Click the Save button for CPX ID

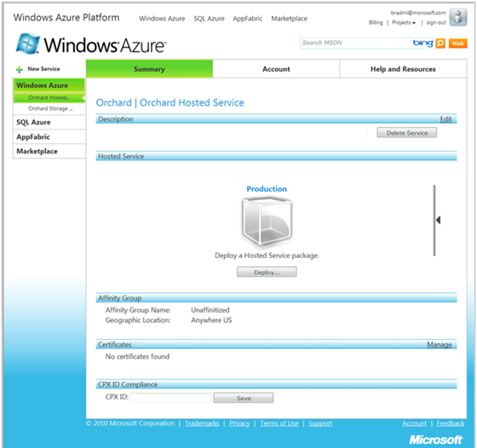[x=244, y=398]
